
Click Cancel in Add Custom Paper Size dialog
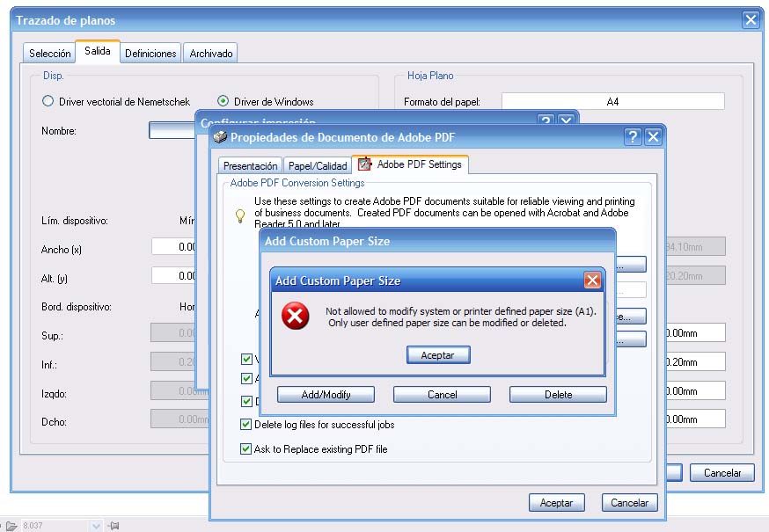(x=442, y=394)
